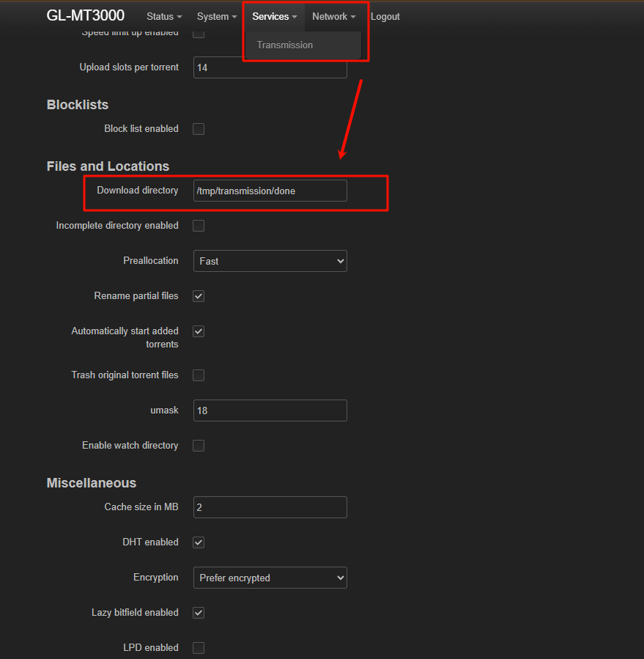The width and height of the screenshot is (644, 659).
Task: Toggle Enable watch directory checkbox
Action: tap(199, 446)
